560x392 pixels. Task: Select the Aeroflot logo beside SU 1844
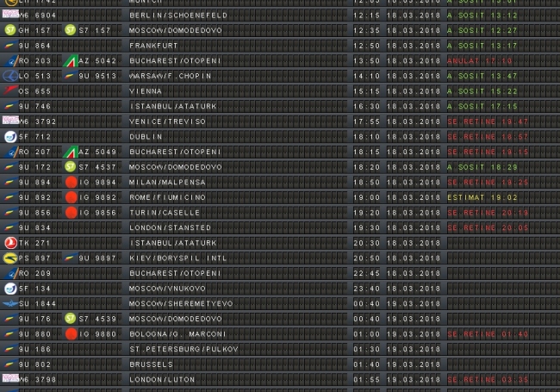click(10, 303)
